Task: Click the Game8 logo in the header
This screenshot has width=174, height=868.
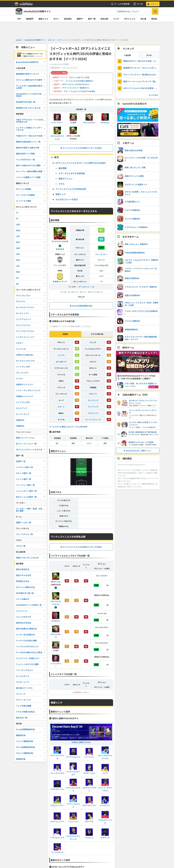Action: click(x=24, y=4)
